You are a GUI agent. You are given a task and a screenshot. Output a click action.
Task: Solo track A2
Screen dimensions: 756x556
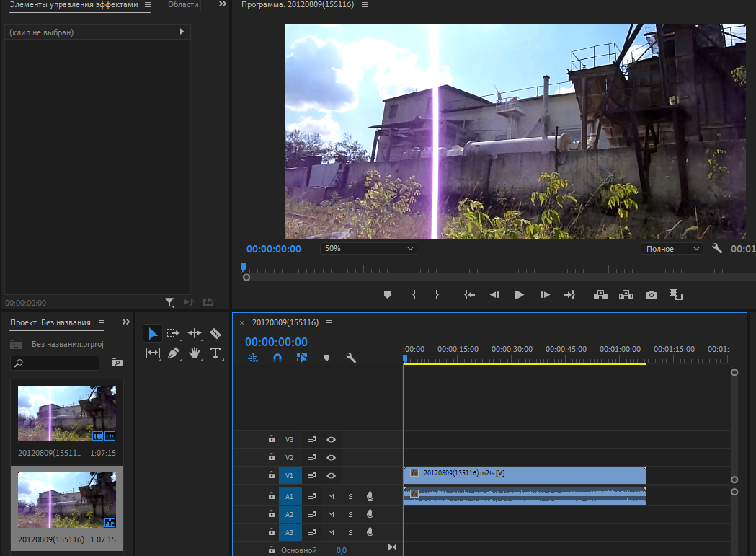pos(350,514)
